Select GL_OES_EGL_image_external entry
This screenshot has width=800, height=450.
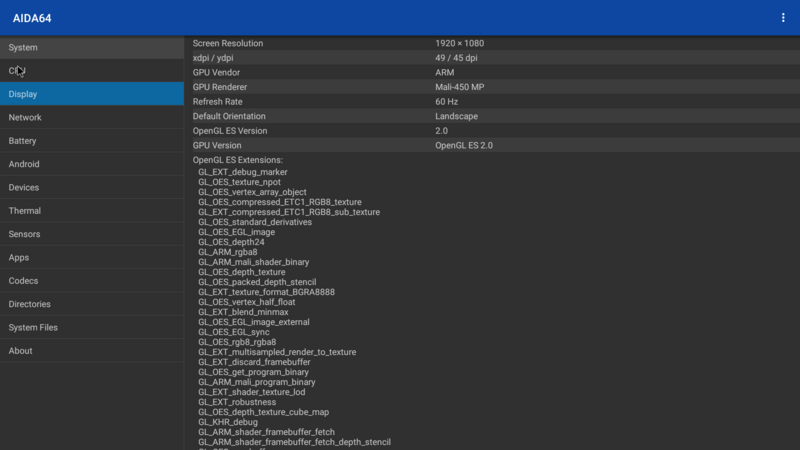(x=254, y=322)
